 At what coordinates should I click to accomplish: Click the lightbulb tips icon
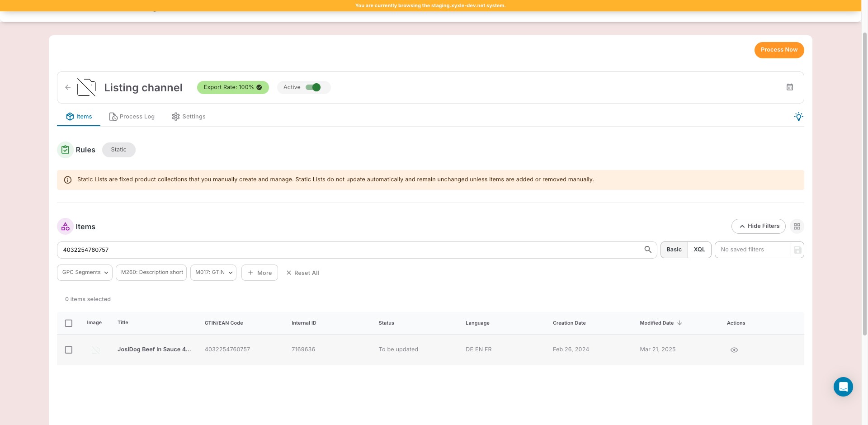pyautogui.click(x=798, y=117)
